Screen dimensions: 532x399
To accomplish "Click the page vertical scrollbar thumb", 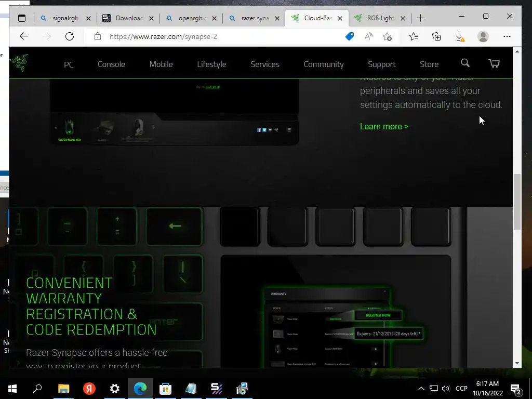I will point(517,202).
